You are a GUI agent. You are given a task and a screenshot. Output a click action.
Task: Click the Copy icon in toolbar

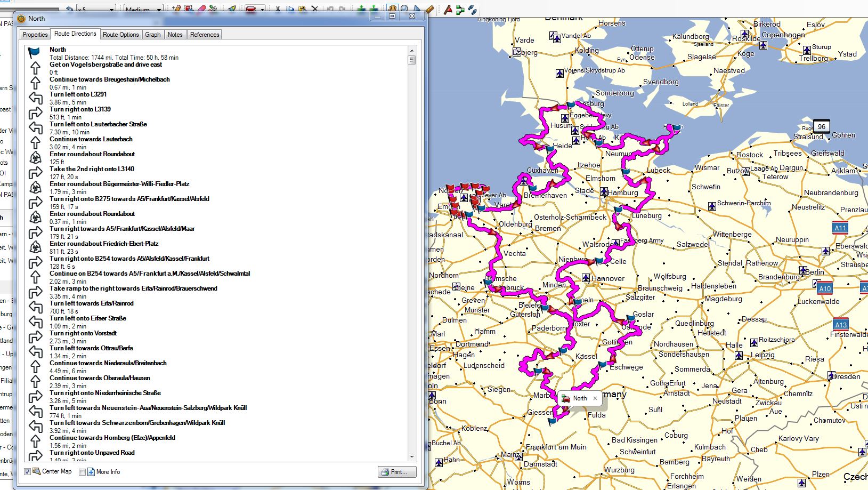[x=290, y=9]
